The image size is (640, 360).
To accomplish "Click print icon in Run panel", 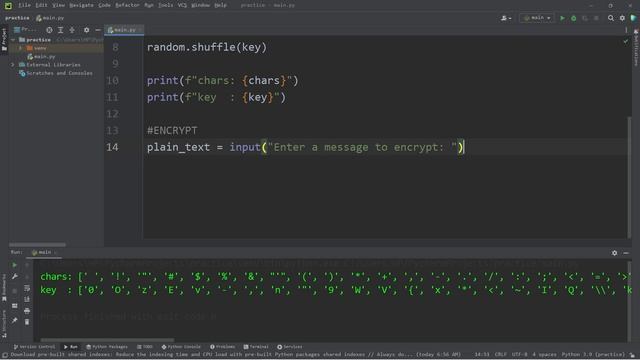I will point(27,311).
